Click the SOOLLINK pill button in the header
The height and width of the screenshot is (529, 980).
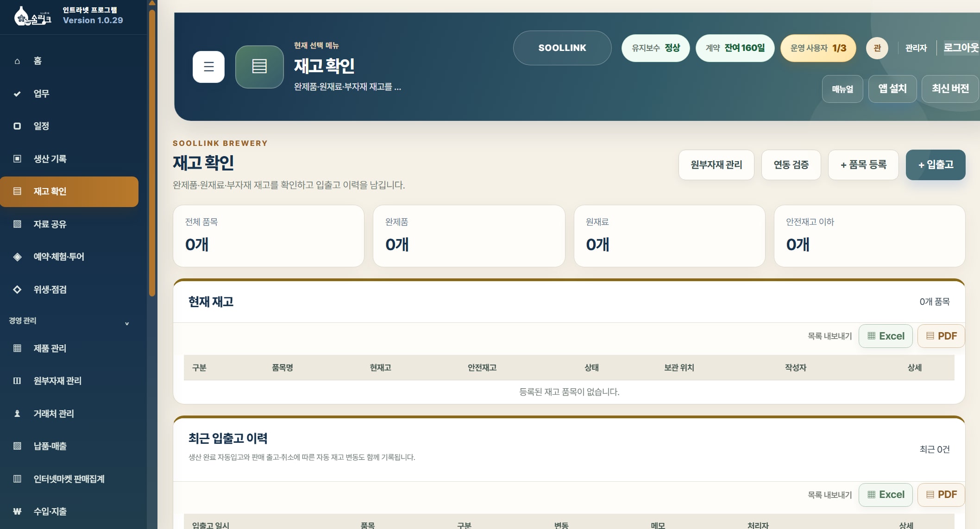562,48
